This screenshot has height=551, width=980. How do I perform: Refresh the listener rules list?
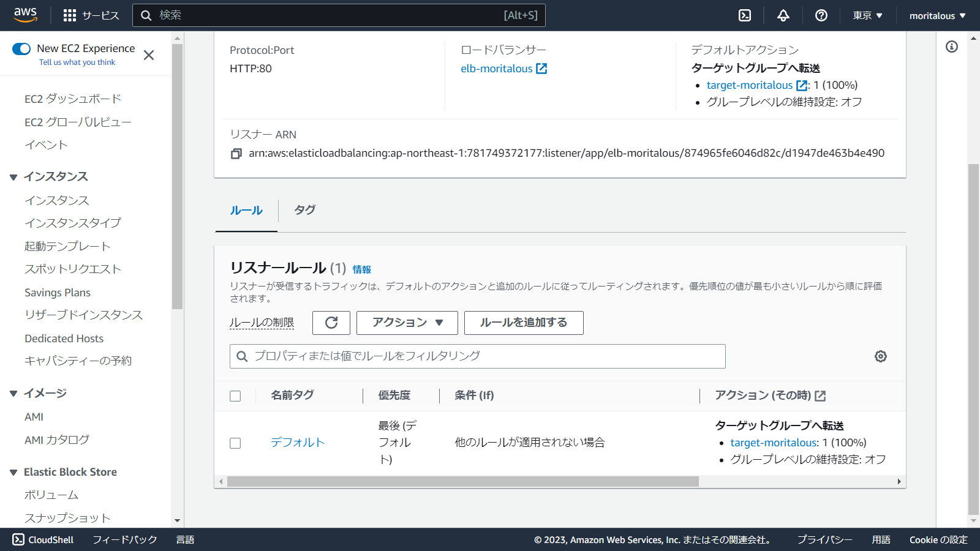coord(331,323)
